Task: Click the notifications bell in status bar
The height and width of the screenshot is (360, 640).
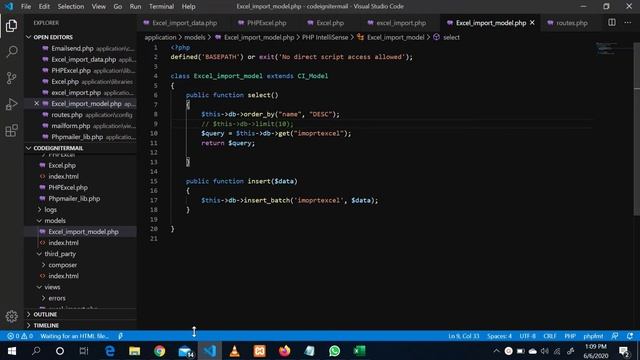Action: click(x=630, y=336)
